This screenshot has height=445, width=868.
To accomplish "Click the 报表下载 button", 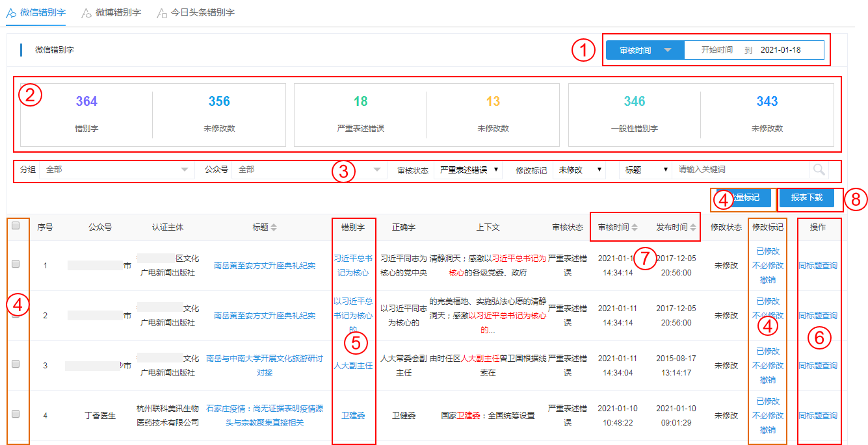I will coord(806,197).
